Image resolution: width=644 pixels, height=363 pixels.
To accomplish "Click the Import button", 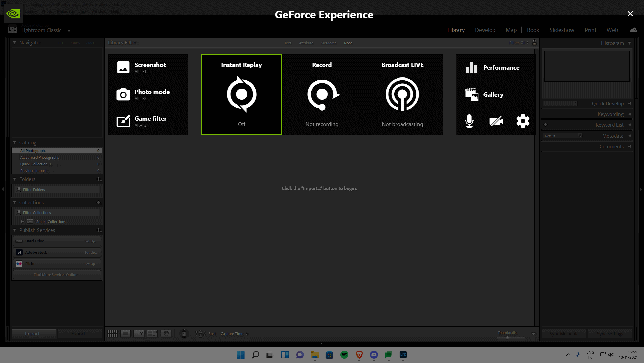I will point(34,334).
